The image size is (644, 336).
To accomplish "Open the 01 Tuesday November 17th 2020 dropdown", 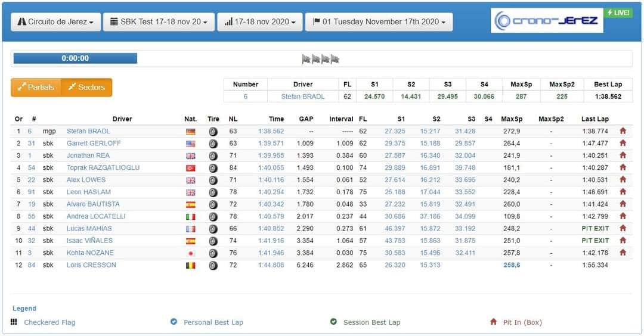I will point(379,22).
